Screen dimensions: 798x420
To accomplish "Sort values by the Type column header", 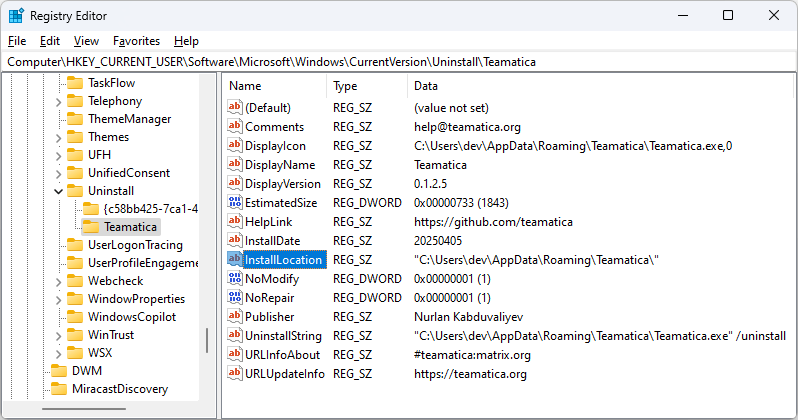I will [x=367, y=86].
